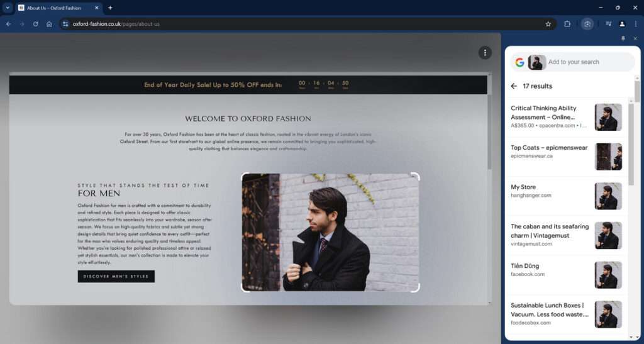Click thumbnail beside Sustainable Lunch Boxes result
644x344 pixels.
click(608, 314)
